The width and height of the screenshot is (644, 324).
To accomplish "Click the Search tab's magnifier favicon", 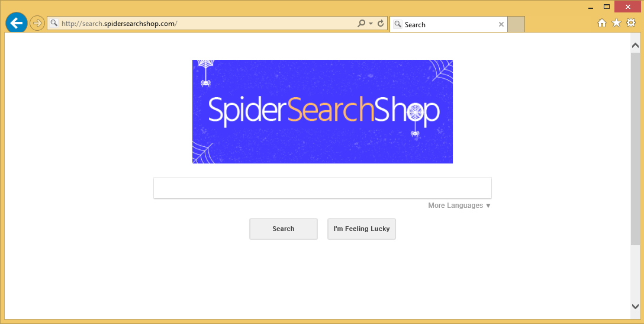I will click(397, 24).
